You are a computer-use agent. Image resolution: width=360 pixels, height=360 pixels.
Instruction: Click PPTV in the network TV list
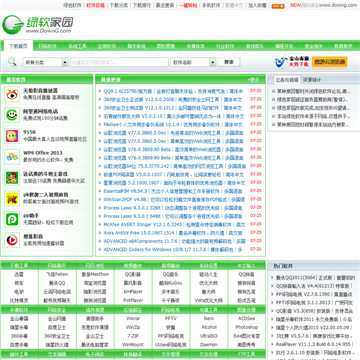(171, 319)
